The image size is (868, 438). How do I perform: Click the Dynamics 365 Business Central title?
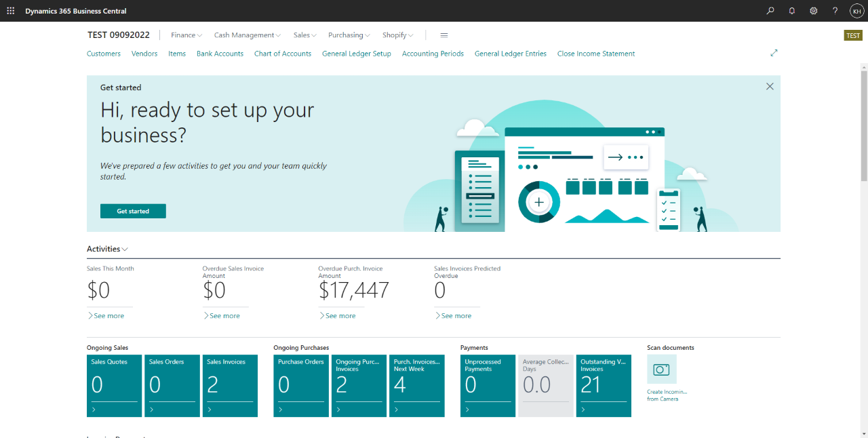click(x=76, y=11)
